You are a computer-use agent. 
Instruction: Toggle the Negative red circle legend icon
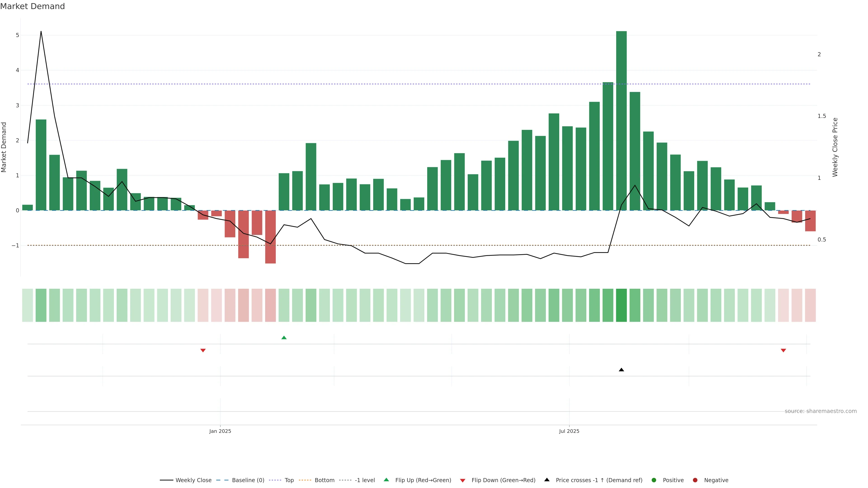[x=695, y=480]
